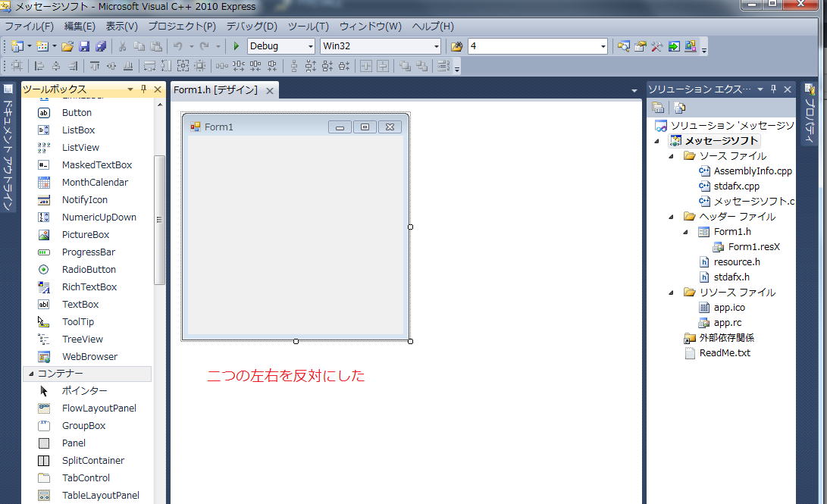Click the Open File folder icon
Screen dimensions: 827x504
67,46
